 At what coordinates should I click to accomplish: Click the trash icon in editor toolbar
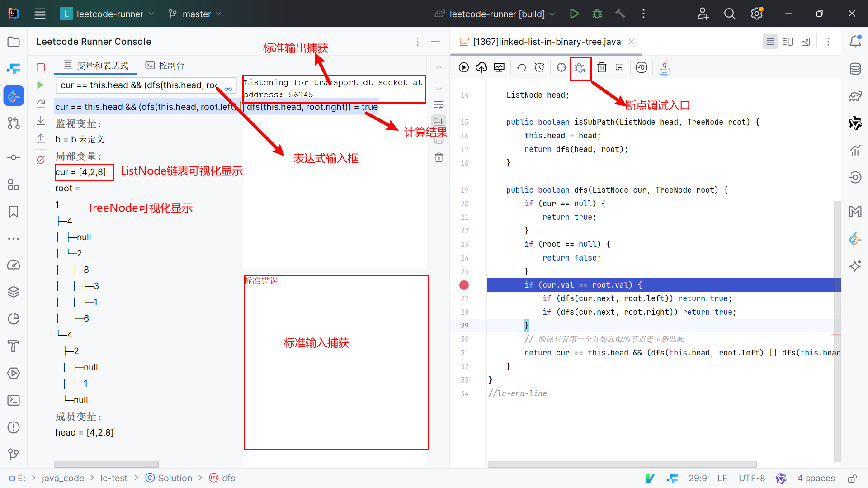pyautogui.click(x=601, y=68)
